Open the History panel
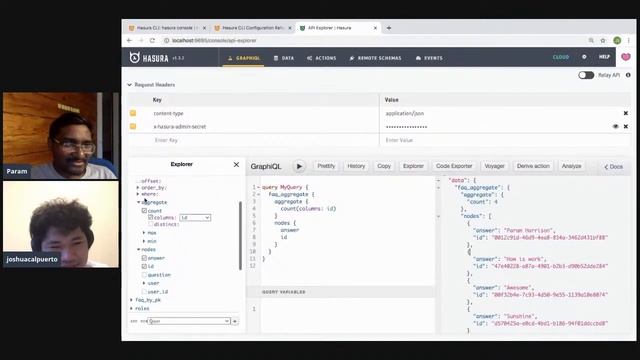The width and height of the screenshot is (640, 360). [356, 166]
